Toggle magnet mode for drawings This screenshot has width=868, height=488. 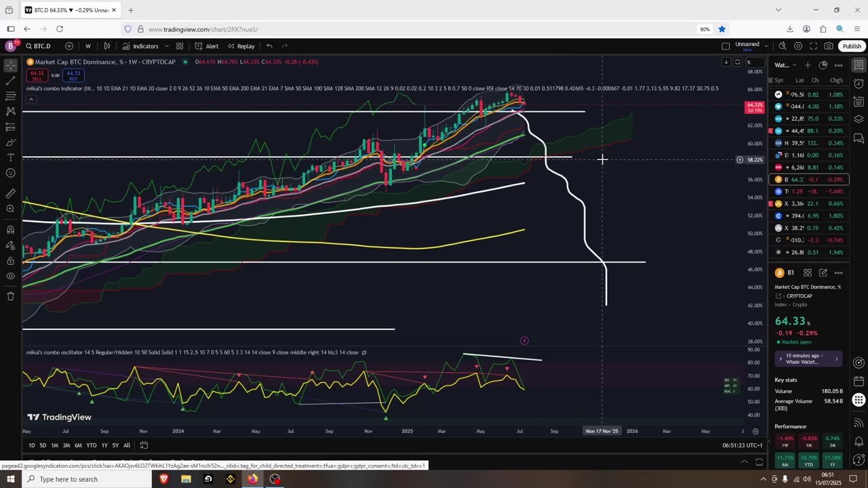[x=11, y=229]
